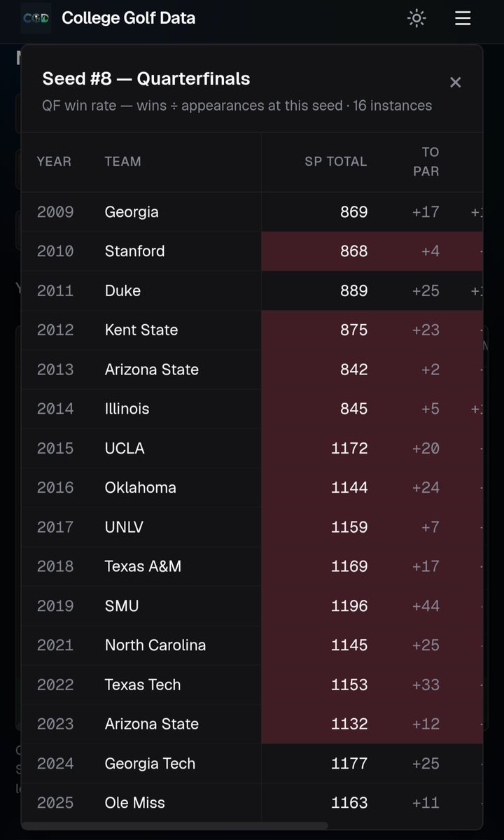Viewport: 504px width, 840px height.
Task: Toggle the light/dark theme sun icon
Action: [x=416, y=18]
